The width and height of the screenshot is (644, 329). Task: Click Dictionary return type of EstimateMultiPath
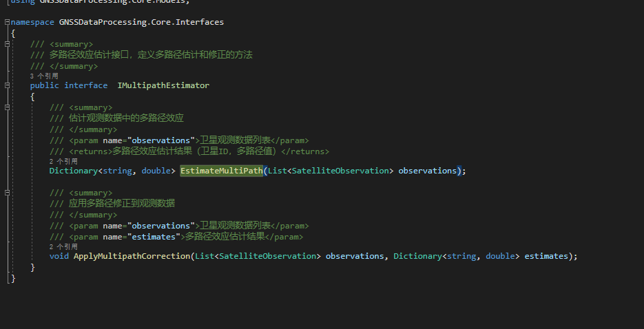pyautogui.click(x=74, y=171)
